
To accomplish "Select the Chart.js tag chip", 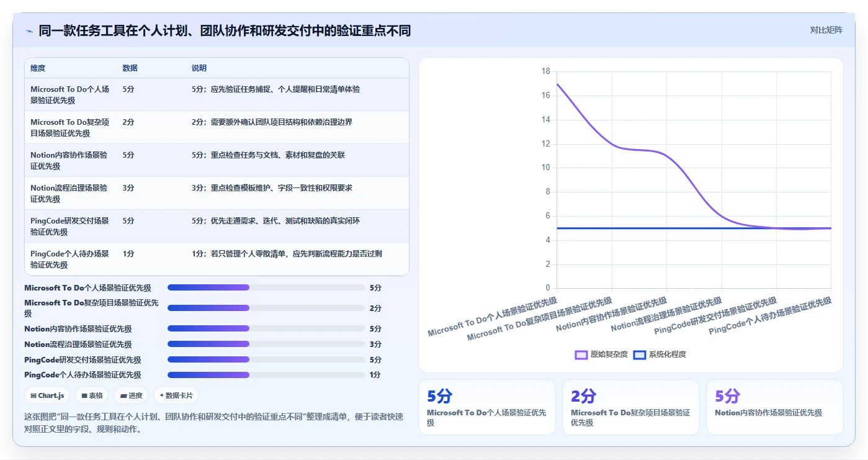I will [47, 395].
